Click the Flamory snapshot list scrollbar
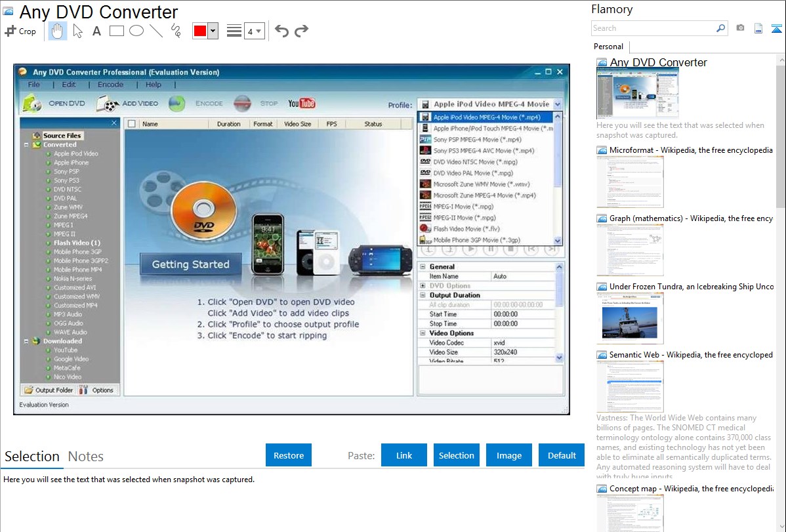786x532 pixels. [x=781, y=135]
